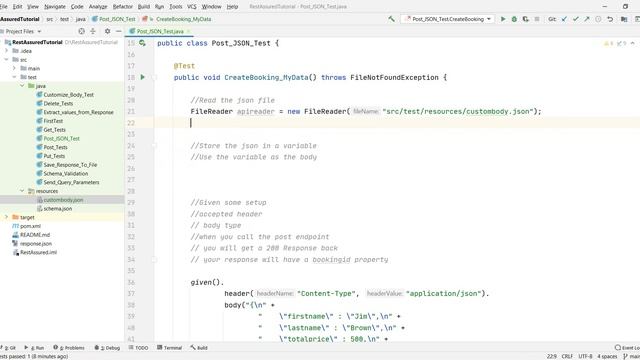
Task: Collapse the resources folder
Action: pyautogui.click(x=22, y=191)
